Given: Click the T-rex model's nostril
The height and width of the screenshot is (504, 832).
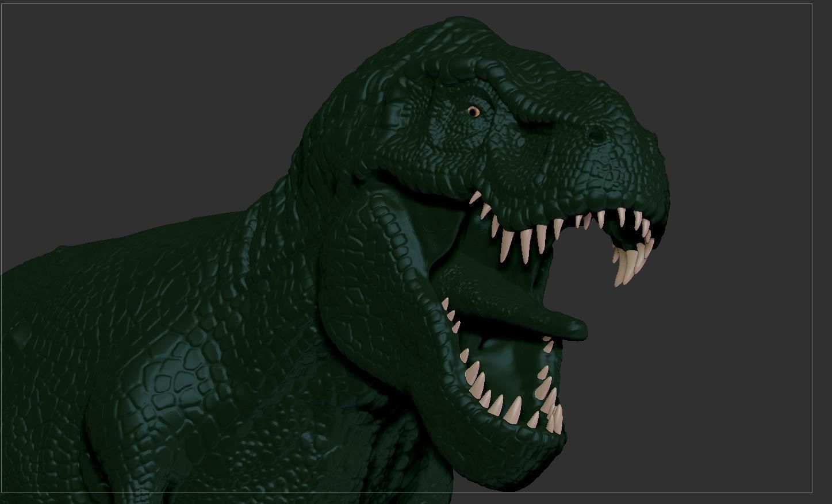Looking at the screenshot, I should pyautogui.click(x=596, y=136).
